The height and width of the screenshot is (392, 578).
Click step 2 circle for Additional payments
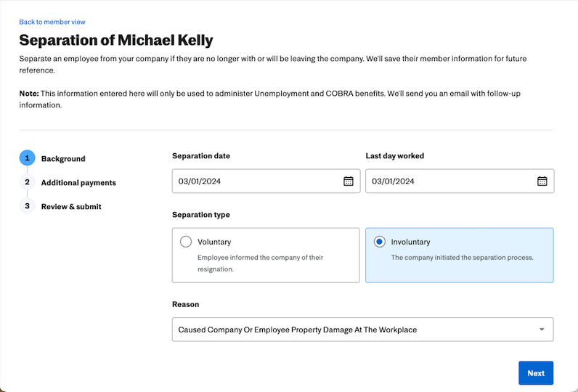[27, 182]
